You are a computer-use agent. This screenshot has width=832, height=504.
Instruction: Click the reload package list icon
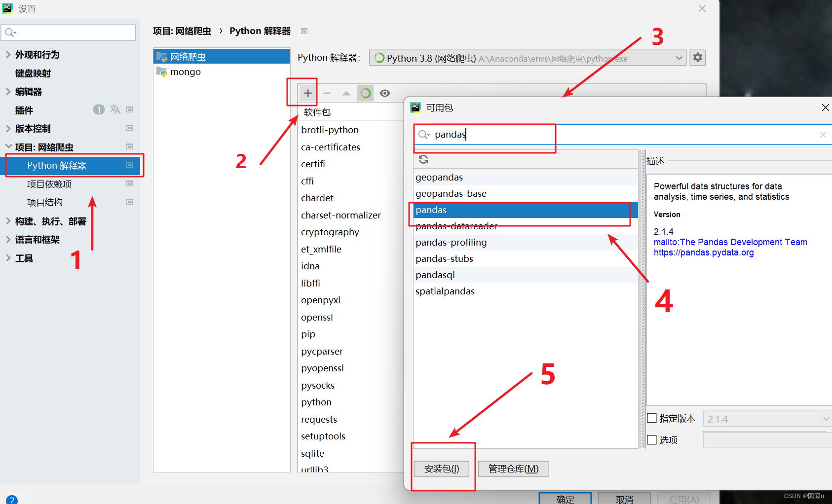[x=423, y=159]
